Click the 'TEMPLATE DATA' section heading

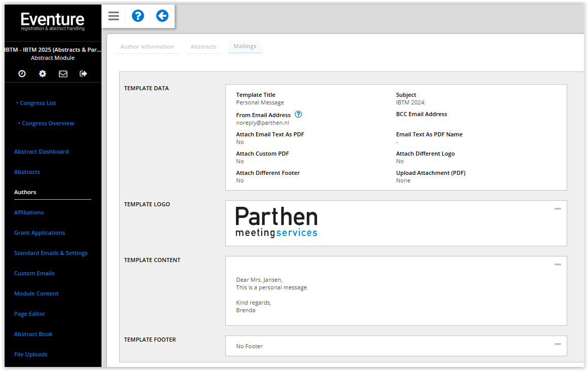146,88
